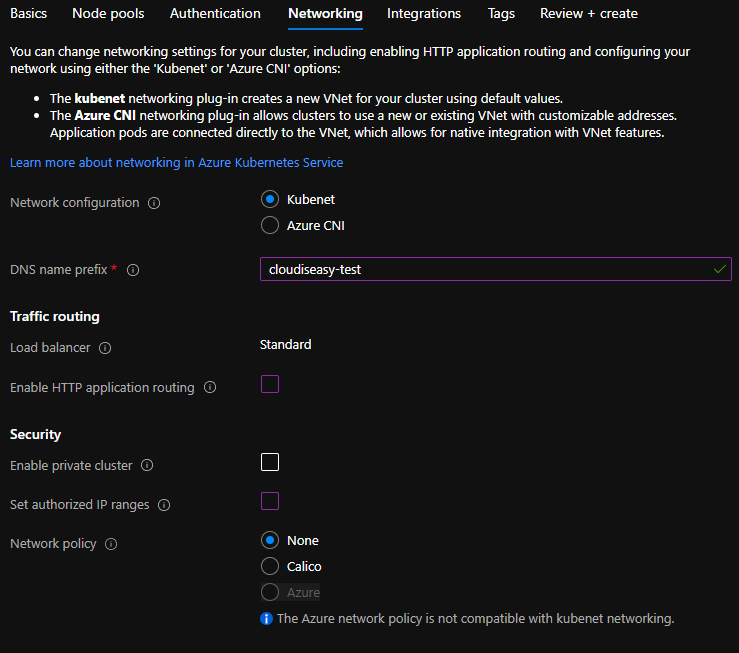This screenshot has height=653, width=739.
Task: Select the disabled Azure network policy option
Action: 270,592
